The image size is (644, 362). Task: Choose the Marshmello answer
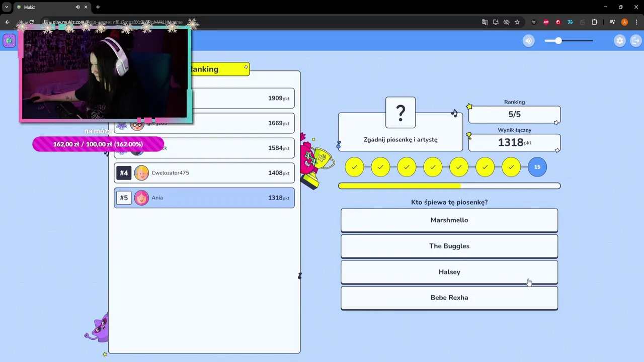[x=449, y=220]
